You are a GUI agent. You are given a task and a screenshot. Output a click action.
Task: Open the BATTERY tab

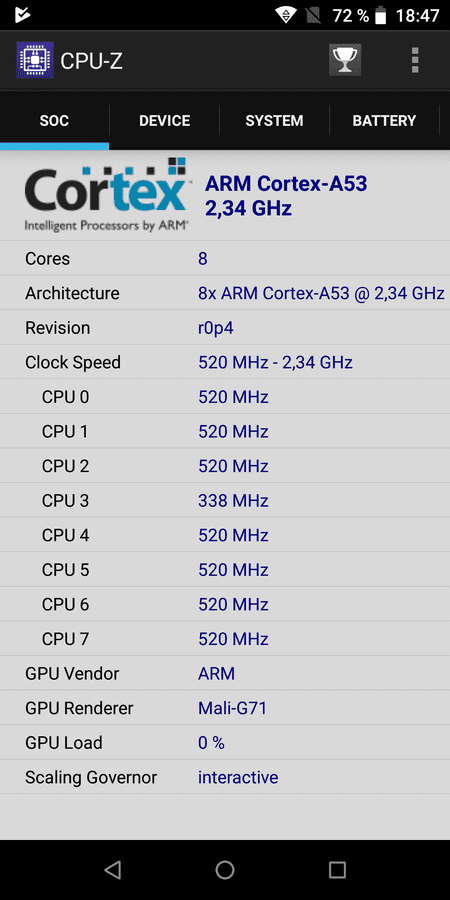click(384, 121)
